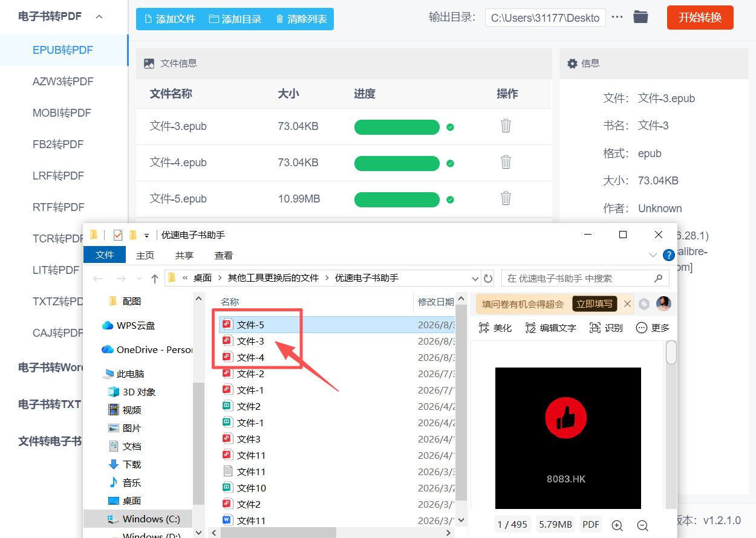Click the 识别 tool in preview pane

[605, 328]
